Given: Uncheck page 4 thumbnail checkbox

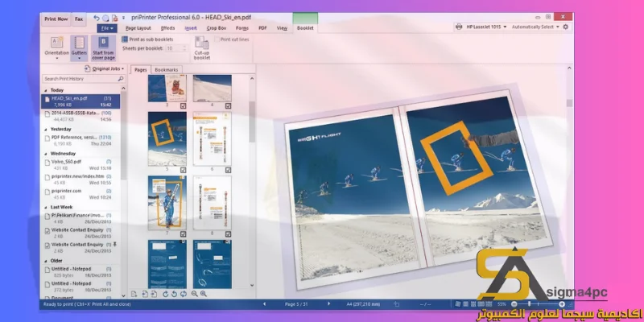Looking at the screenshot, I should tap(229, 106).
